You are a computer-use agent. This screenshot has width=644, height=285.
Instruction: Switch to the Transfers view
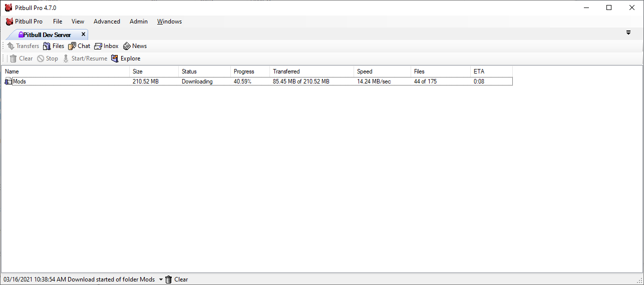tap(23, 46)
